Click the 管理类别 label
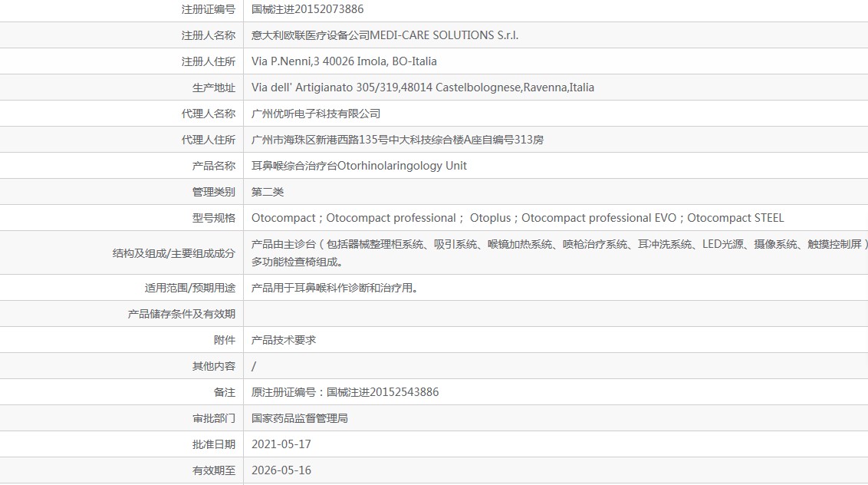This screenshot has width=868, height=485. coord(214,192)
